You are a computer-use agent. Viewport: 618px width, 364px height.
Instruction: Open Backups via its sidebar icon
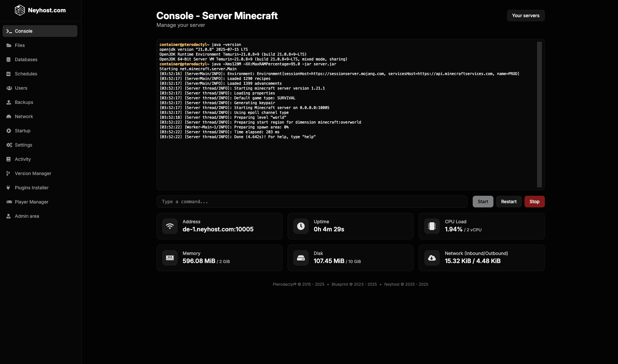point(8,102)
